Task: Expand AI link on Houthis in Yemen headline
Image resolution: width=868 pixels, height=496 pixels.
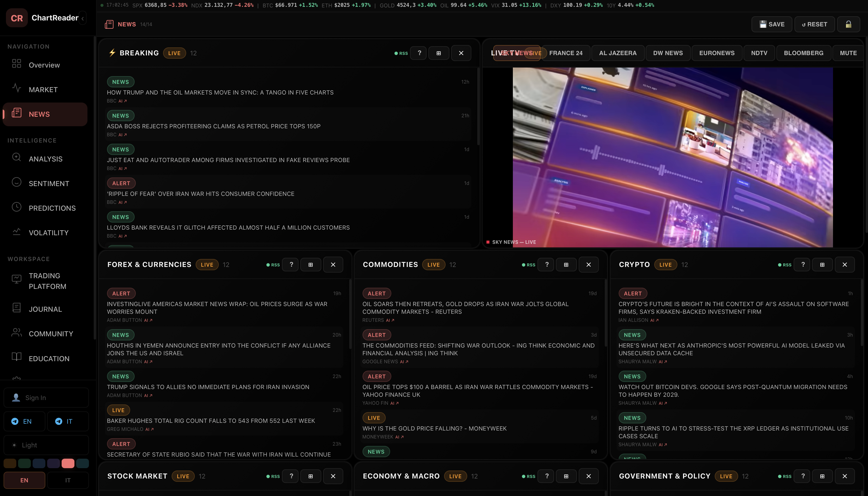Action: (148, 362)
